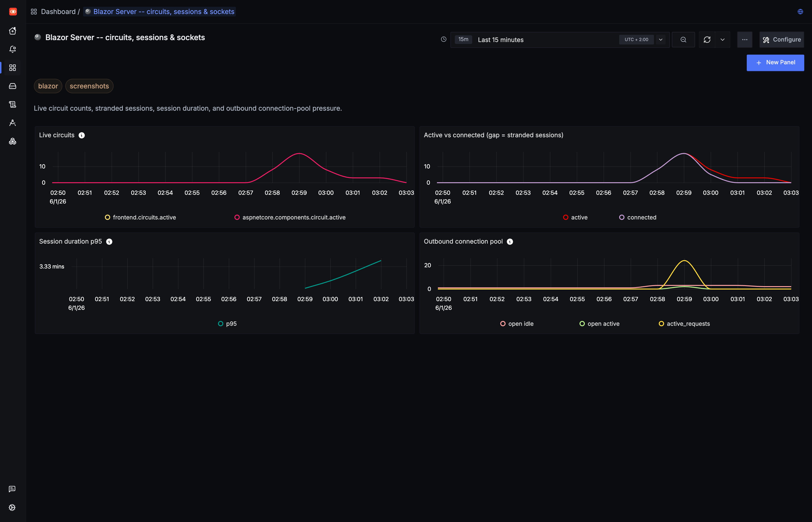This screenshot has width=812, height=522.
Task: Toggle aspnetcore.components.circuit.active legend series
Action: 290,217
